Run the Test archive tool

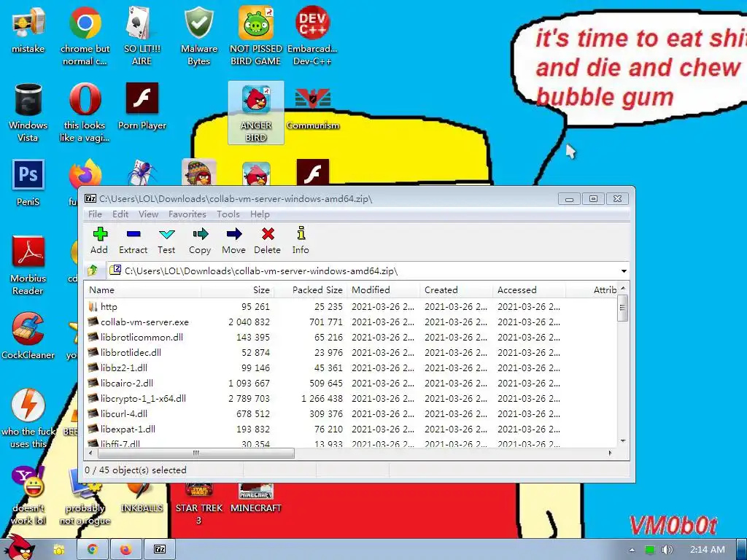coord(166,241)
